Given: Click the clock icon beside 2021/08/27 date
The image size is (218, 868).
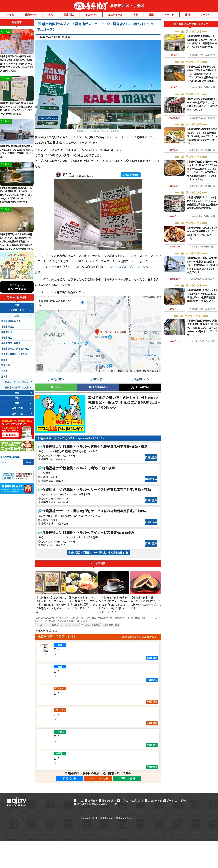Looking at the screenshot, I should tap(37, 37).
